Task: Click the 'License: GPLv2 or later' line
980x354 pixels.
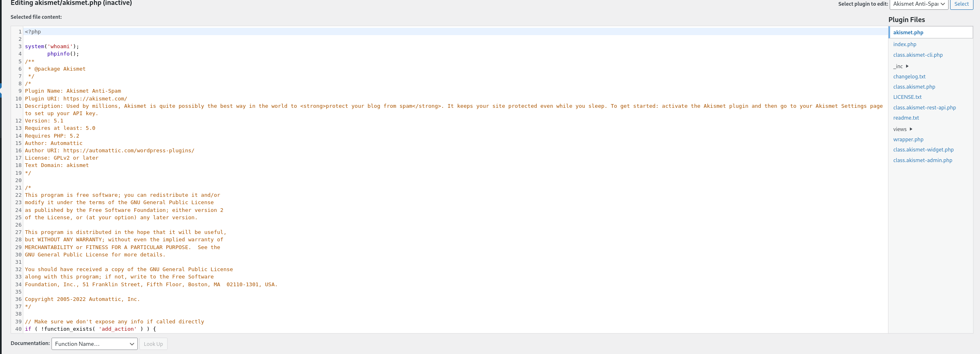Action: pos(62,158)
